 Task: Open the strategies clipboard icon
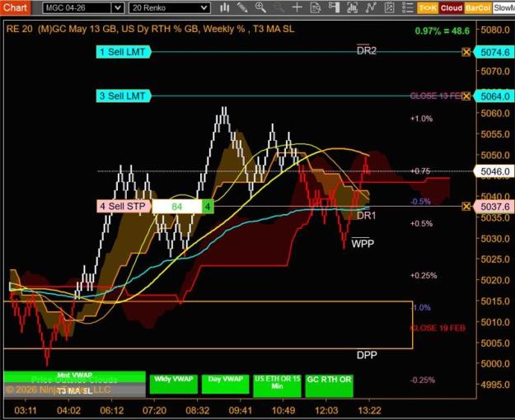(x=389, y=7)
